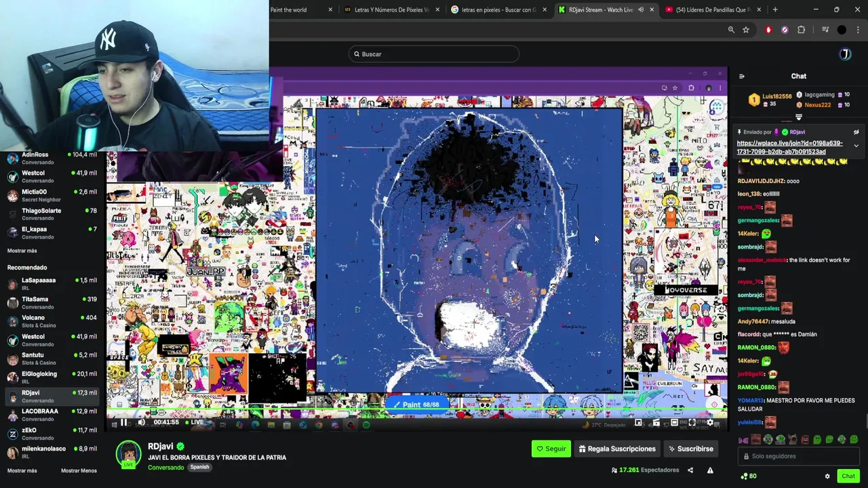Open chat settings gear icon
Image resolution: width=868 pixels, height=488 pixels.
[827, 476]
